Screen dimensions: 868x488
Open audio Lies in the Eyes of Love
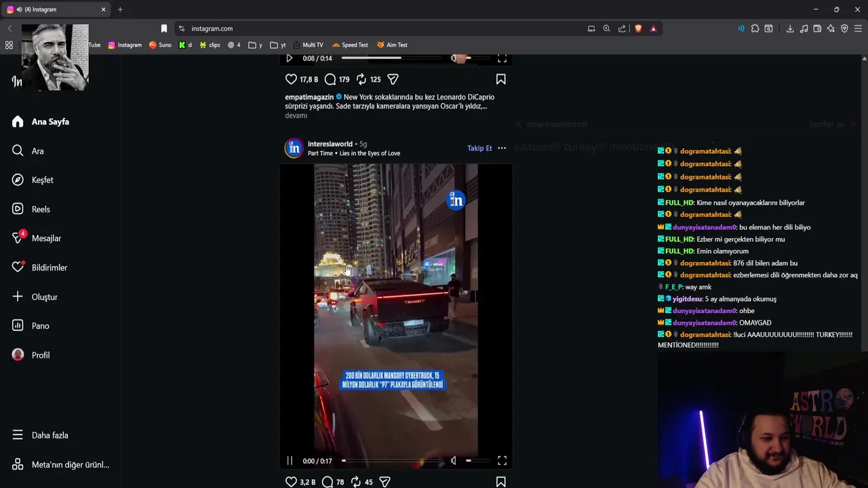point(370,153)
